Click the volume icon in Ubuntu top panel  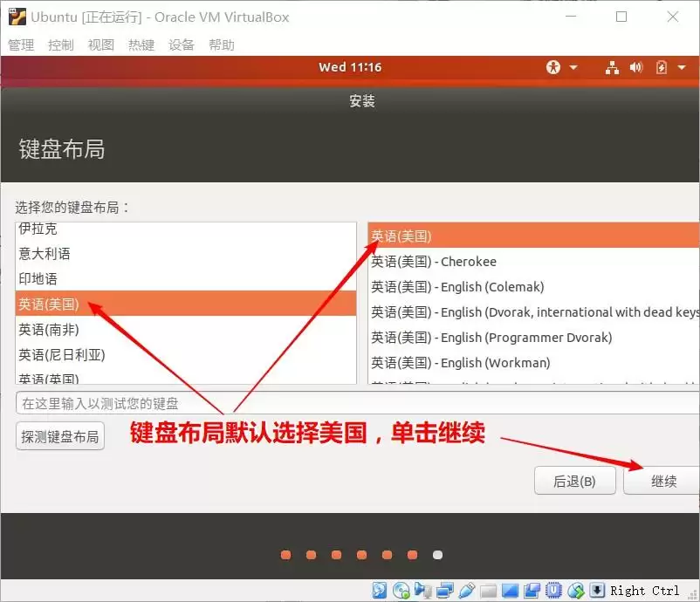[x=636, y=67]
